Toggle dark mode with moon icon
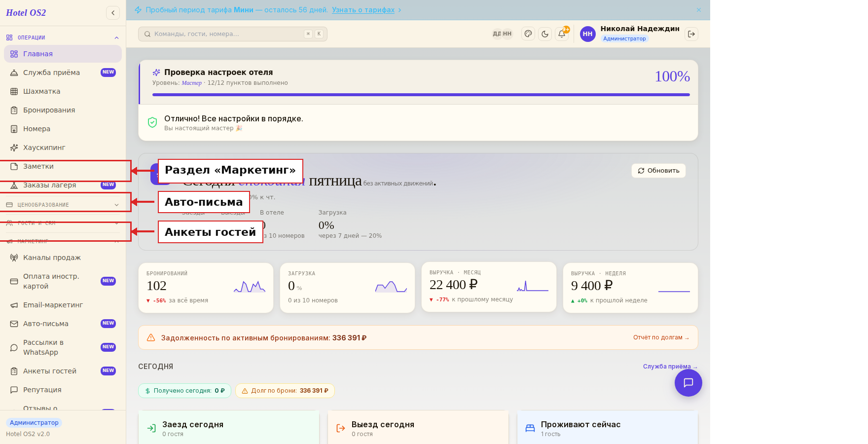 pos(545,34)
